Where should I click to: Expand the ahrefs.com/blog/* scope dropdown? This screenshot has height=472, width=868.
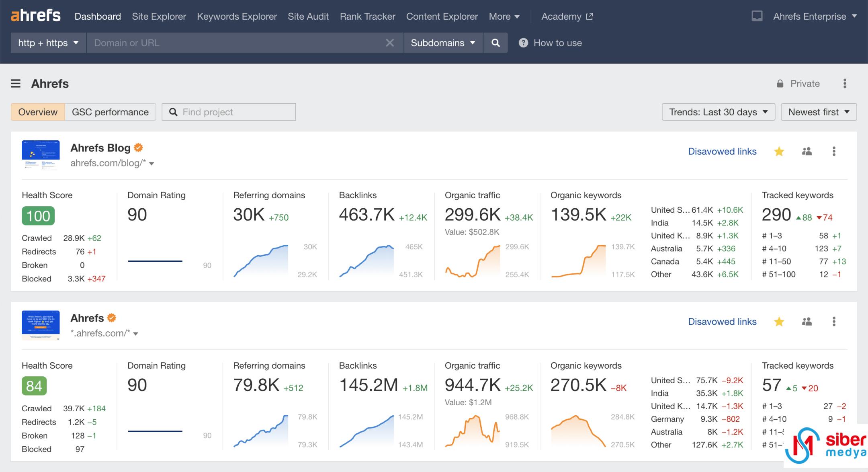(151, 164)
